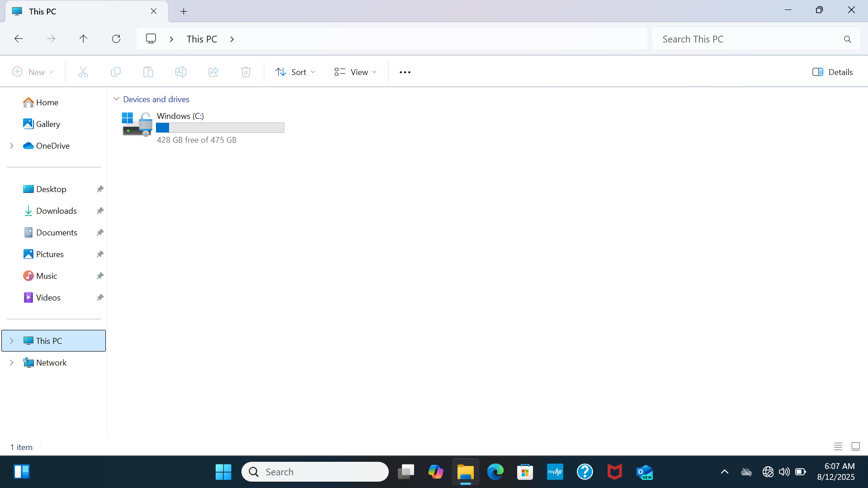Open the View dropdown menu
Image resolution: width=868 pixels, height=488 pixels.
pyautogui.click(x=355, y=72)
